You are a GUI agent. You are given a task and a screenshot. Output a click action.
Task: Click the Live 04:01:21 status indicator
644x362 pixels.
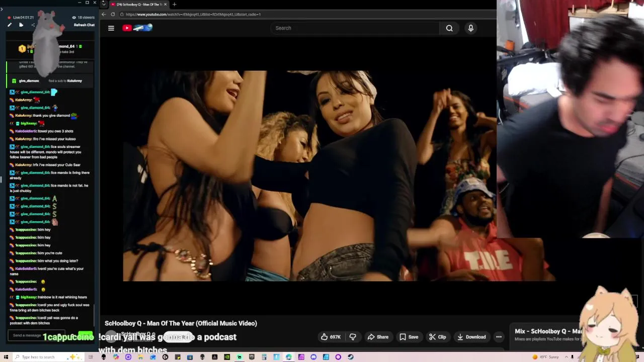point(21,18)
